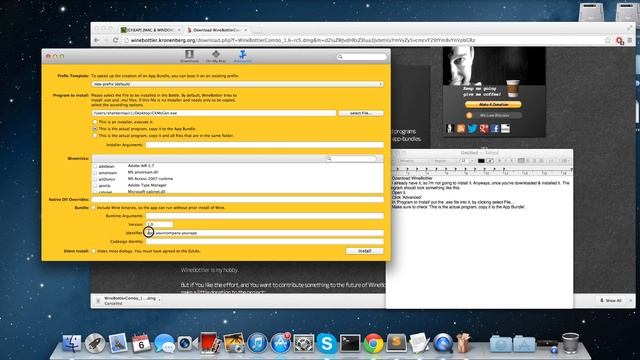Screen dimensions: 640x360
Task: Click the program path field with CXMcGen.exe
Action: tap(214, 113)
